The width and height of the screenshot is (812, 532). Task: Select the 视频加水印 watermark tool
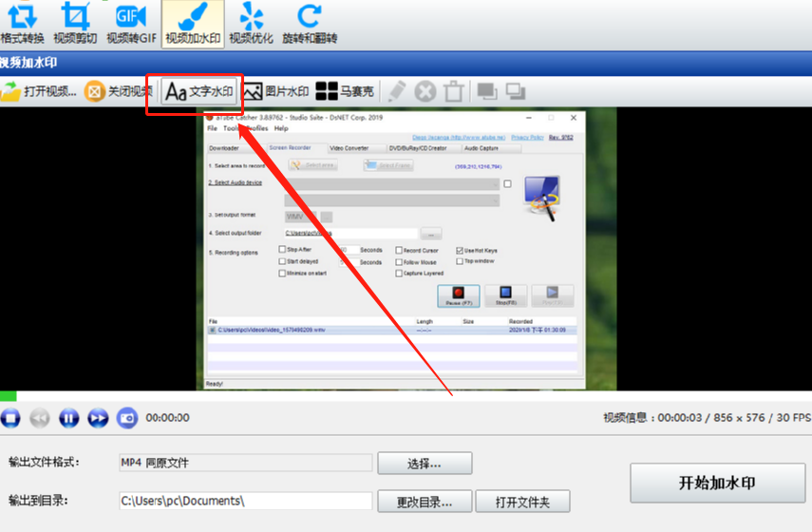(193, 24)
